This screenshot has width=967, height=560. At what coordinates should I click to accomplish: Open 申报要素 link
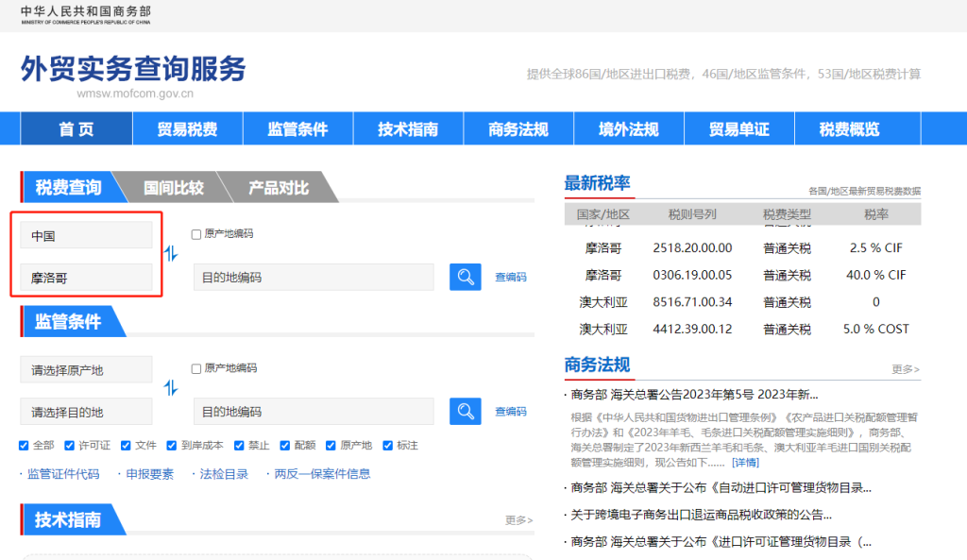pyautogui.click(x=150, y=474)
